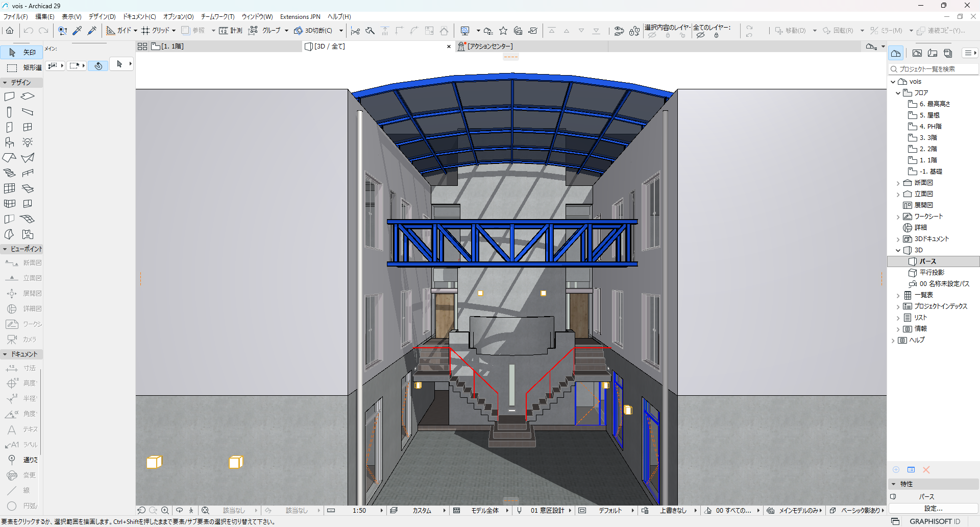Image resolution: width=980 pixels, height=527 pixels.
Task: Select the Wall tool in the design toolbox
Action: (9, 96)
